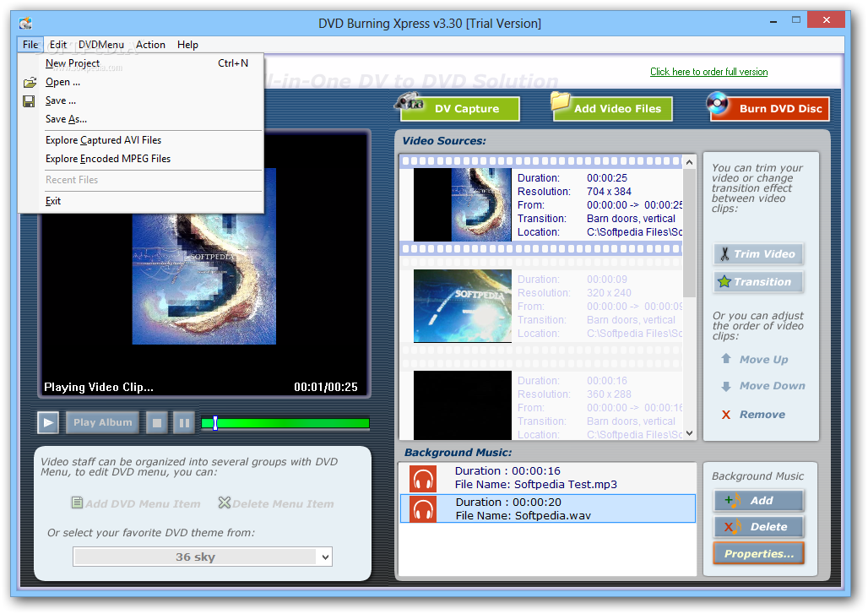Click the Burn DVD Disc button

[769, 108]
